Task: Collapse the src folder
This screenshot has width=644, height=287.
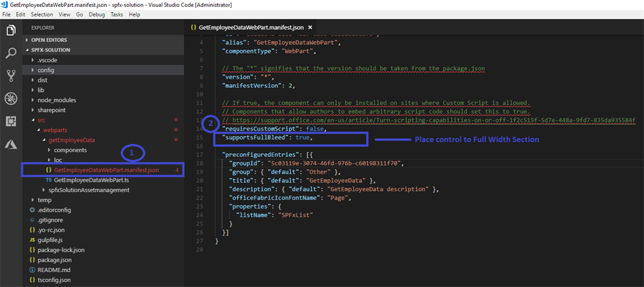Action: click(103, 120)
